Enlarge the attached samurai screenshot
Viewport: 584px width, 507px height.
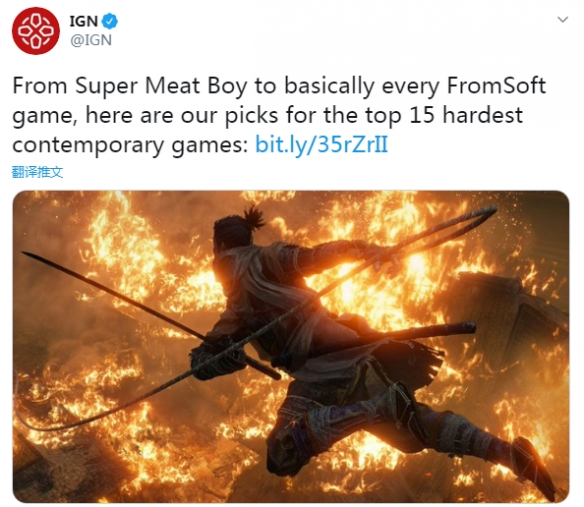coord(291,346)
